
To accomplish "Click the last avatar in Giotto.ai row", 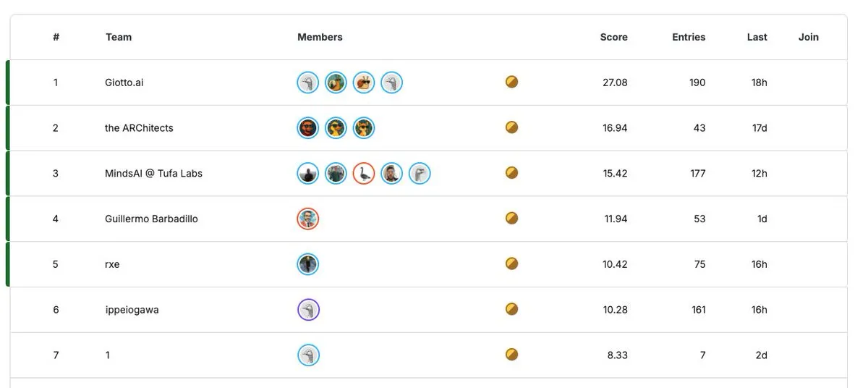I will tap(391, 83).
